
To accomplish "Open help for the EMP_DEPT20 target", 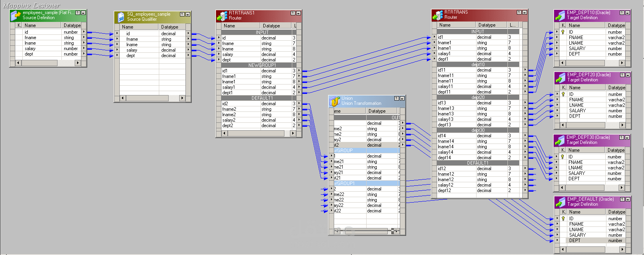I will point(622,75).
